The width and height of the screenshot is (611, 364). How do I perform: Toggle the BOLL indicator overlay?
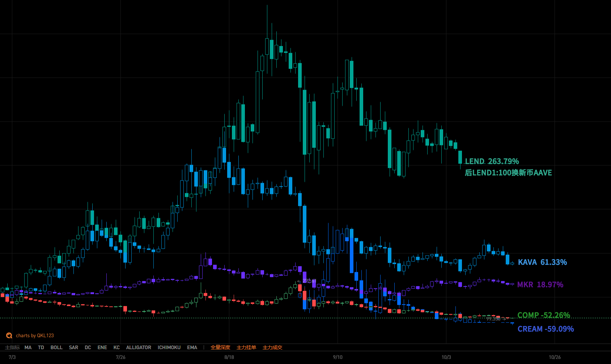(x=56, y=347)
